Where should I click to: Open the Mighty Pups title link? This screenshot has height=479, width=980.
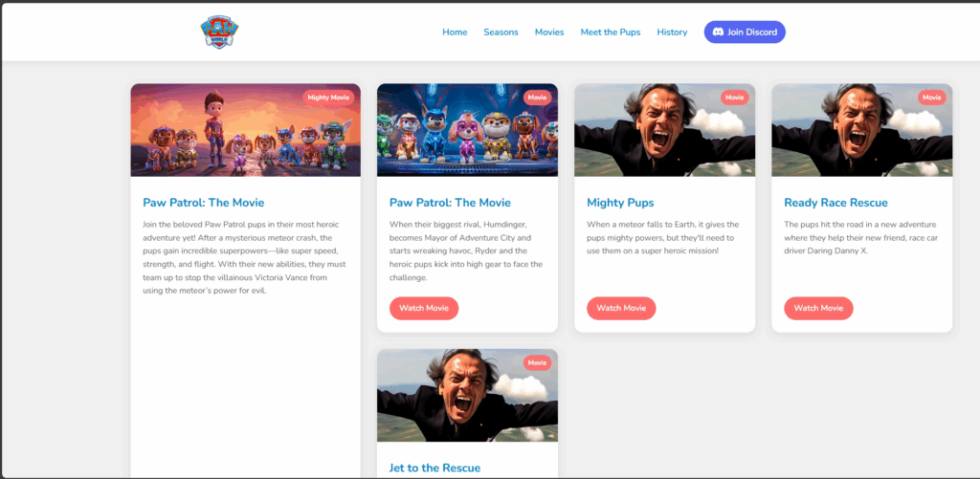pyautogui.click(x=620, y=203)
